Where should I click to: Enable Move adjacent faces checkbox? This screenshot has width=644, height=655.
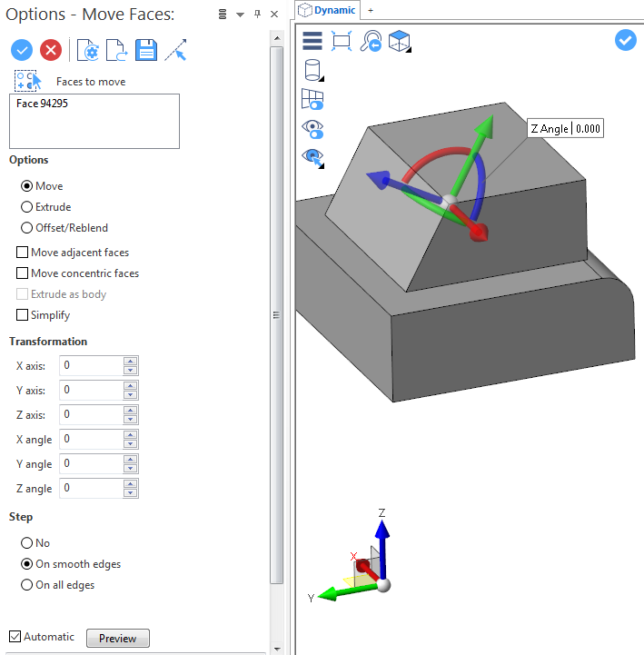point(22,253)
